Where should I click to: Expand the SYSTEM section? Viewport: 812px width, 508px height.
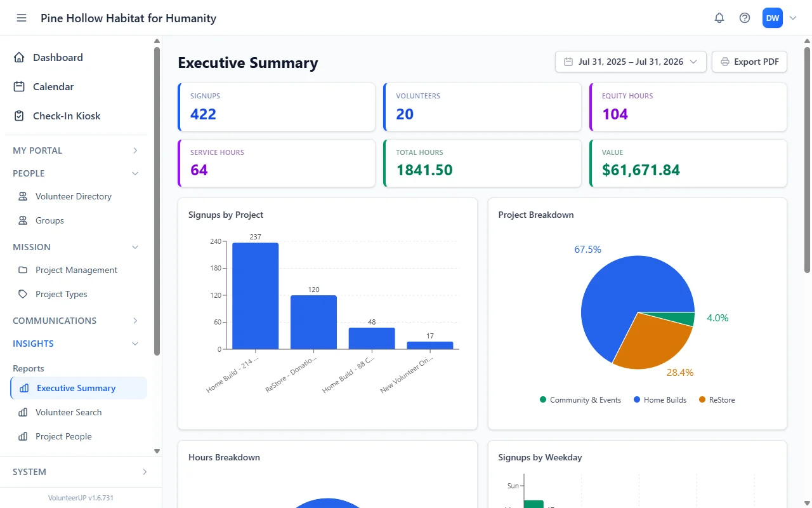coord(81,472)
